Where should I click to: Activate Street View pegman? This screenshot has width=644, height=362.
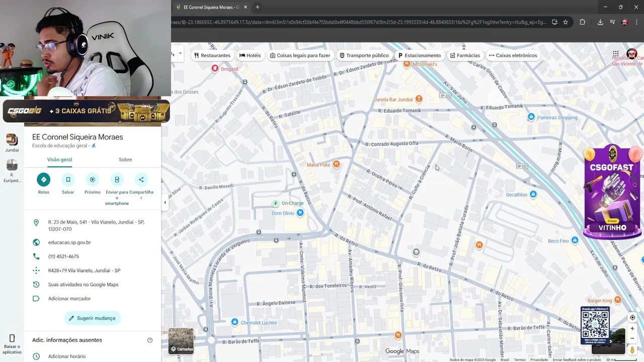tap(632, 349)
